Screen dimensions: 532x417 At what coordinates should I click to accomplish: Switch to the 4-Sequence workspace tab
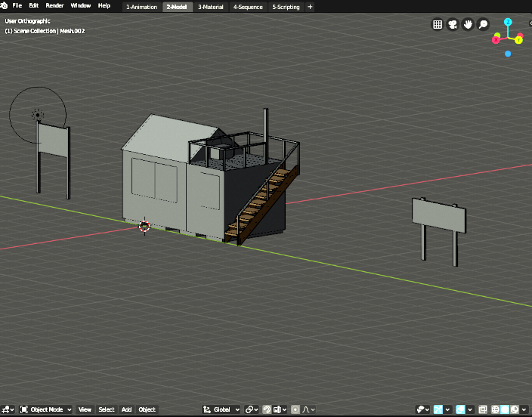click(x=248, y=7)
